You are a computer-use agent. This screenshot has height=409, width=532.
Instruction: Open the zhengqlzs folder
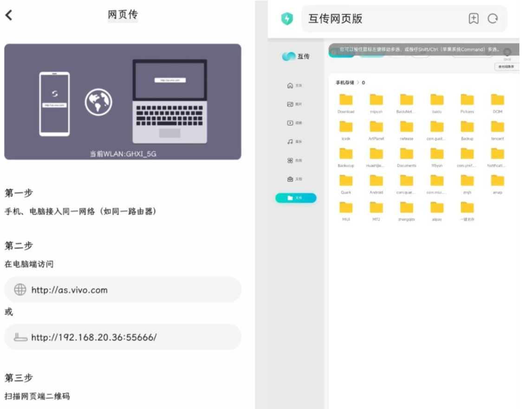406,211
